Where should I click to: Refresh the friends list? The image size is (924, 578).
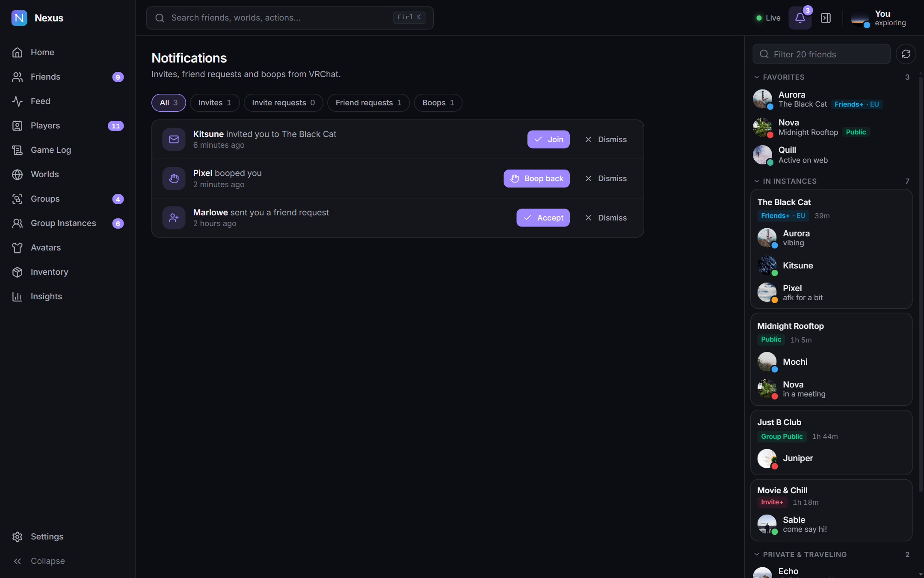pyautogui.click(x=906, y=54)
